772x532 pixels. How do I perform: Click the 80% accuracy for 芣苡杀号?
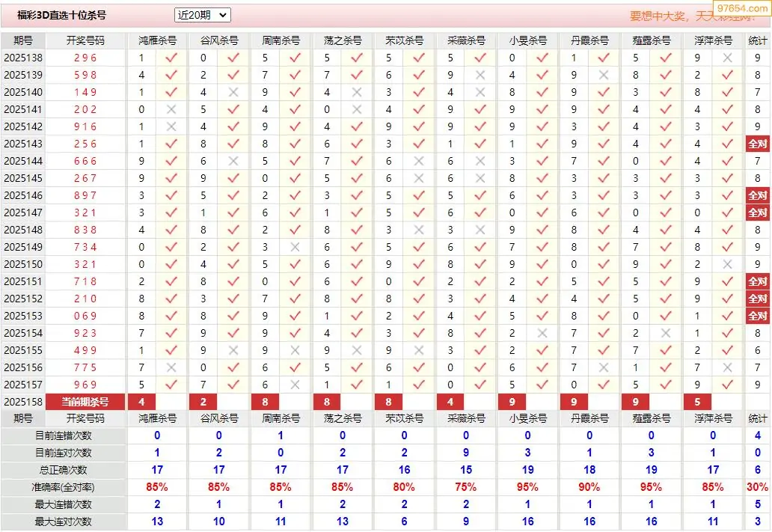(404, 487)
